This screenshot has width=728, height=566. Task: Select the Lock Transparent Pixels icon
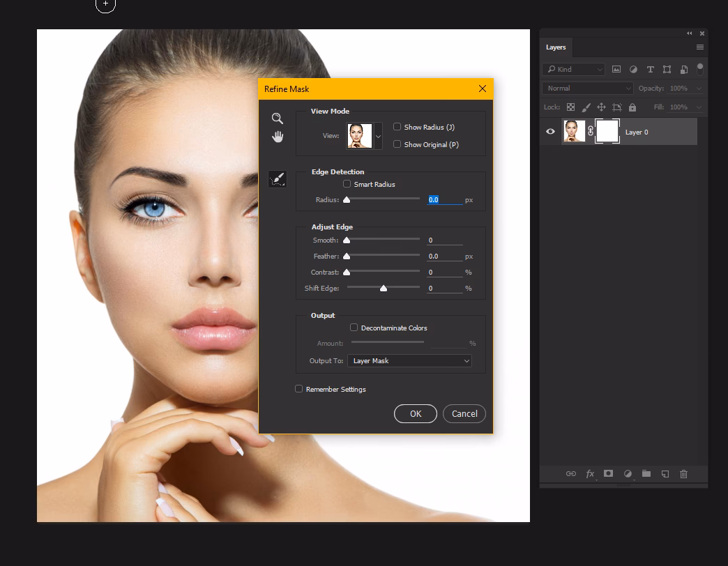[570, 107]
